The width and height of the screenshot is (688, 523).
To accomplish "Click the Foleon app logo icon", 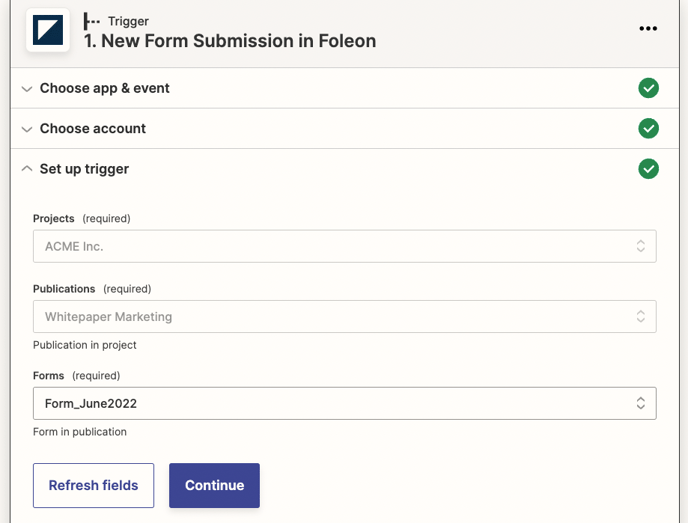I will [47, 31].
